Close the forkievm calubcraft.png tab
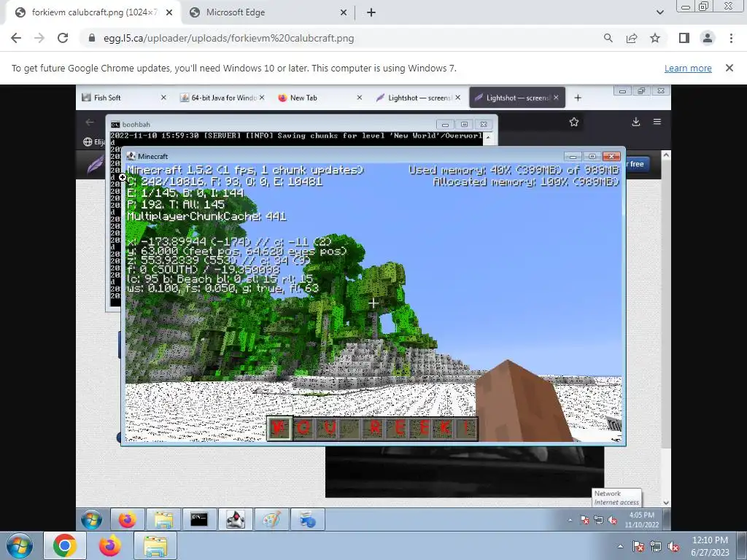Image resolution: width=747 pixels, height=560 pixels. click(169, 12)
